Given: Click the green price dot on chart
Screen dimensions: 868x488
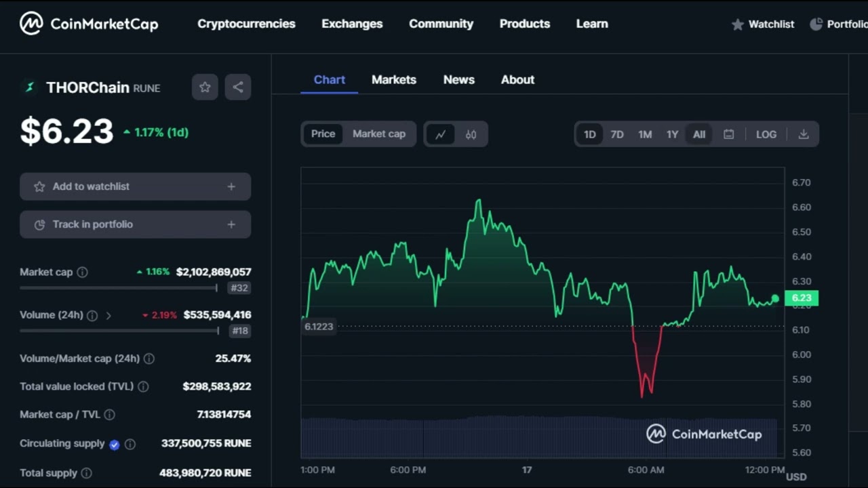Looking at the screenshot, I should point(775,298).
